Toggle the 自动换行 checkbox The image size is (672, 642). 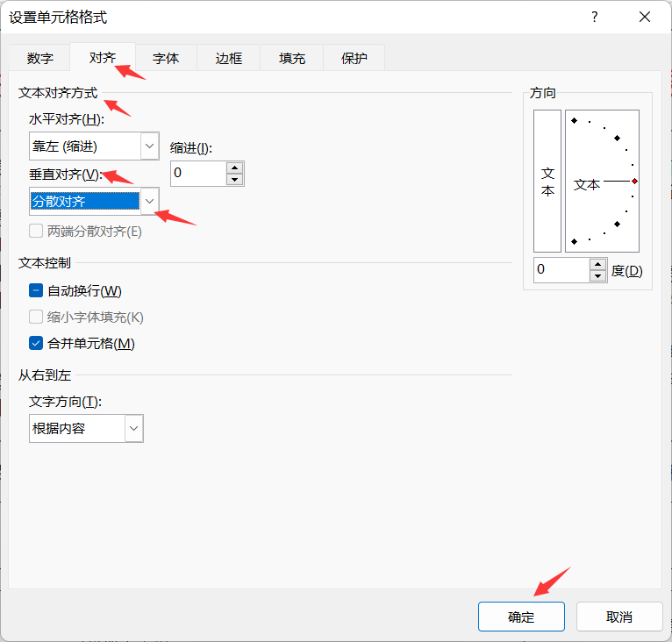pos(36,290)
